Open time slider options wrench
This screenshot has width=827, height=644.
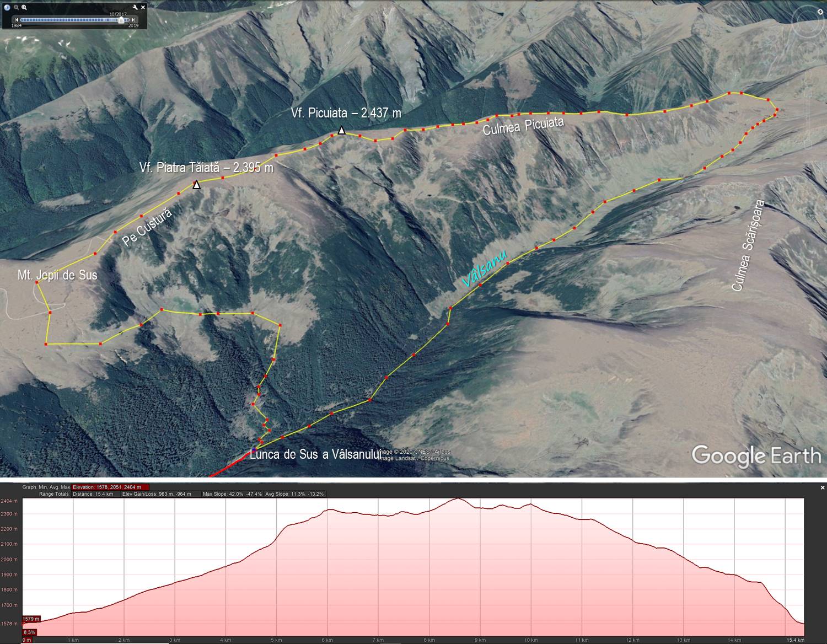click(136, 8)
